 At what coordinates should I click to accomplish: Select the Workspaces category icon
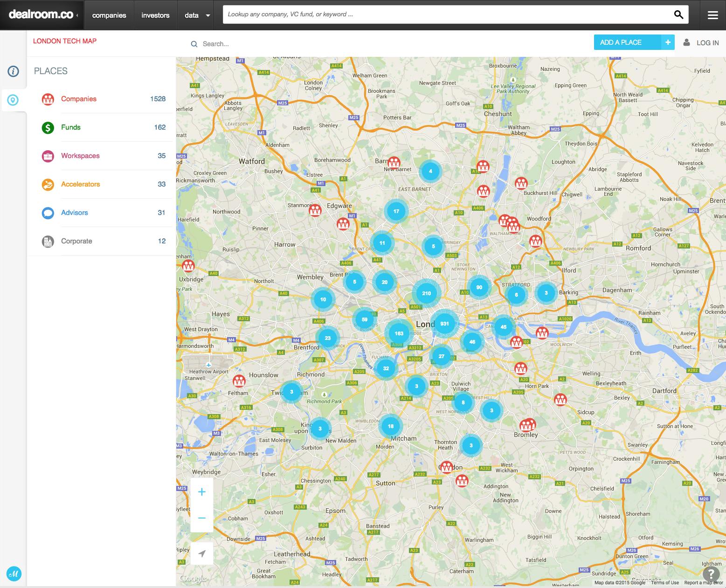pyautogui.click(x=48, y=155)
